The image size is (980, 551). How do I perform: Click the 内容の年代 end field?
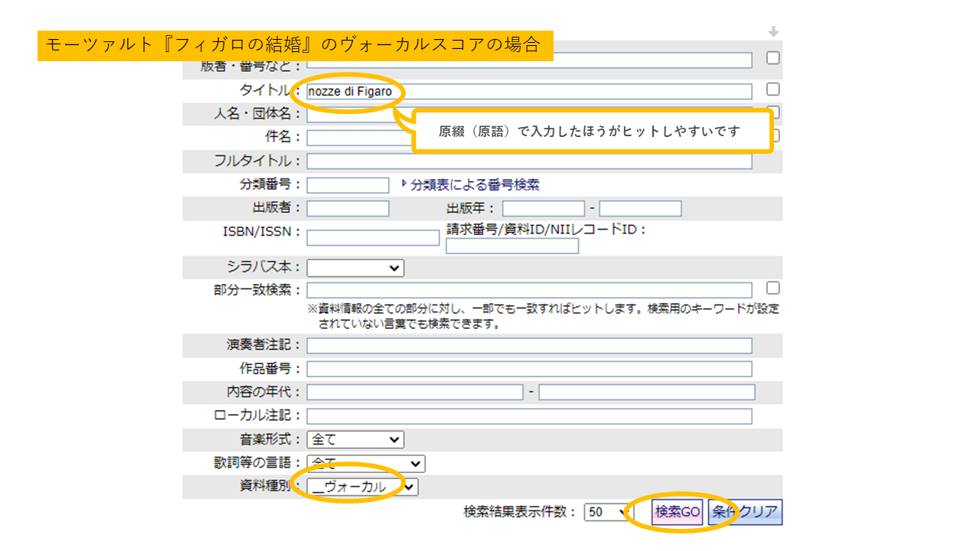[x=647, y=393]
